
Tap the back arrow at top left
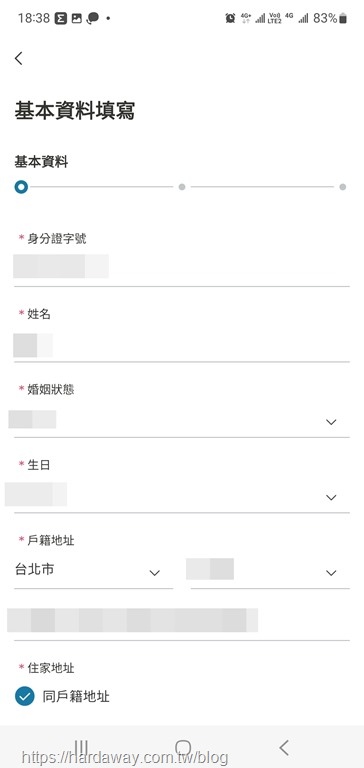click(19, 58)
